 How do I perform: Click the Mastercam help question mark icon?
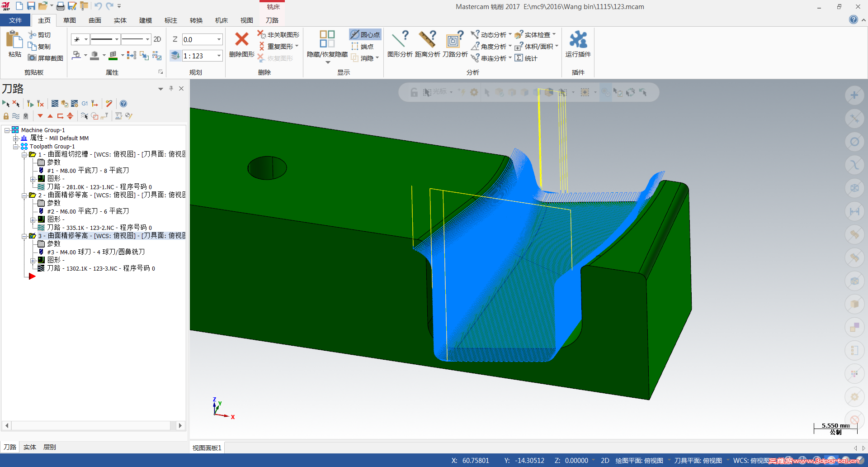click(x=853, y=19)
